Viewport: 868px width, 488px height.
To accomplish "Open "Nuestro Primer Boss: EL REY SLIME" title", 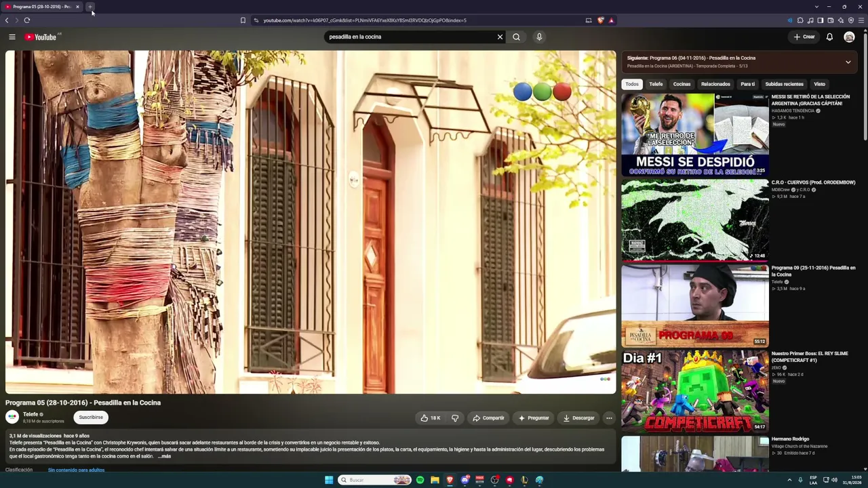I will pyautogui.click(x=810, y=357).
